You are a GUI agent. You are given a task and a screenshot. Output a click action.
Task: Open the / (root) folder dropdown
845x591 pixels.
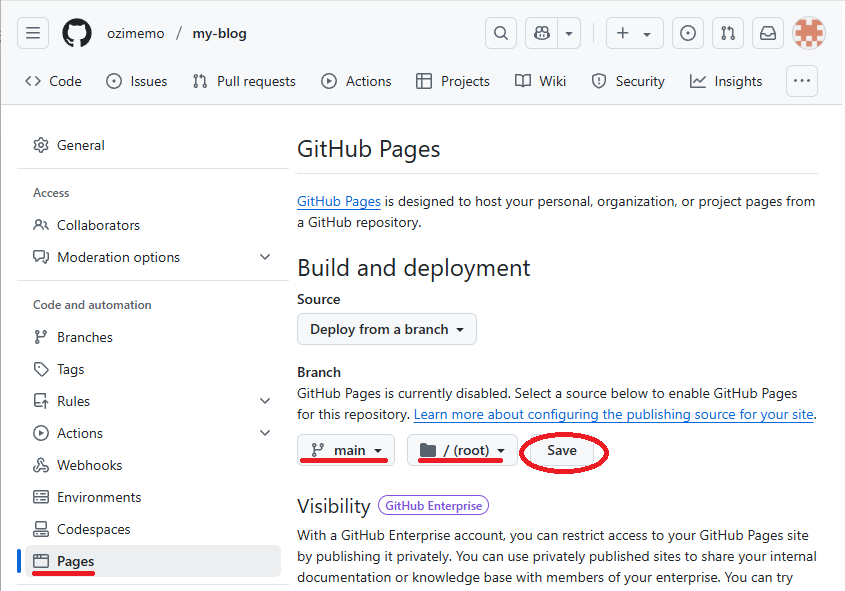(x=462, y=450)
